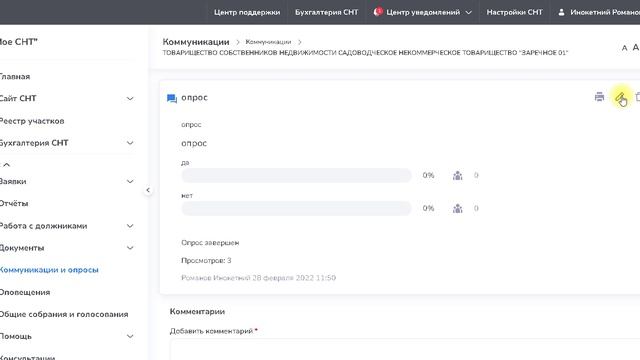Print the poll using printer icon
Viewport: 640px width, 360px height.
pyautogui.click(x=599, y=97)
